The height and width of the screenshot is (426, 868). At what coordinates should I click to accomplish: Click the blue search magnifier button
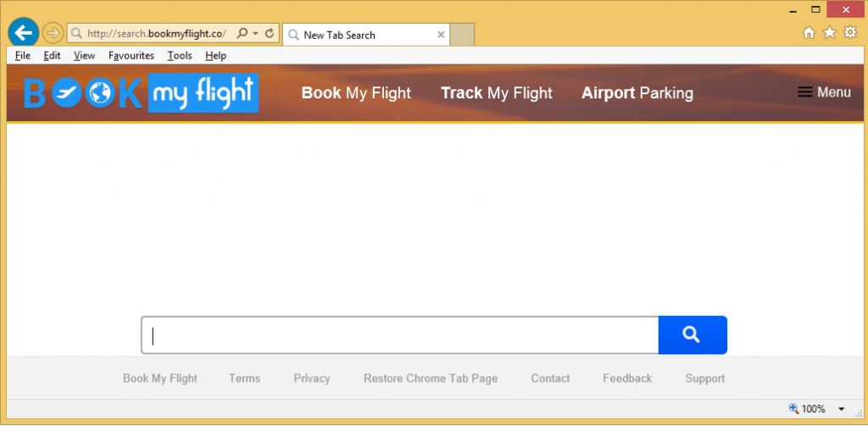coord(692,335)
